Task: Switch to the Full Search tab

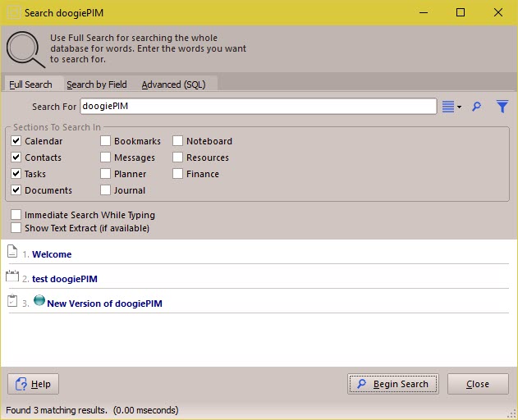Action: pyautogui.click(x=30, y=84)
